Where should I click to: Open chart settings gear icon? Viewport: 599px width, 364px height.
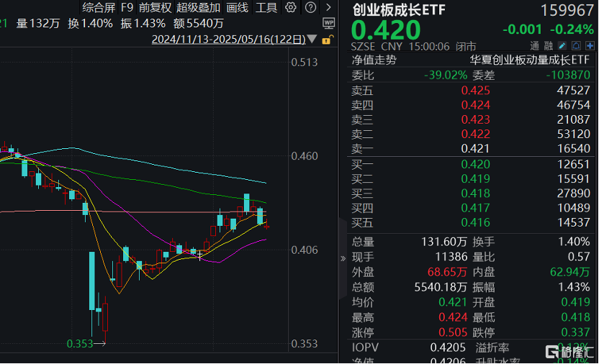(x=291, y=7)
